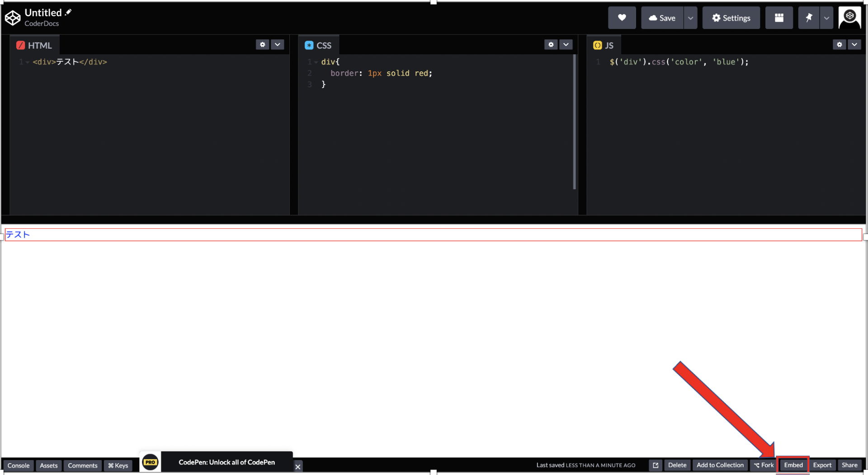The image size is (868, 475).
Task: Expand the HTML panel chevron menu
Action: [x=278, y=45]
